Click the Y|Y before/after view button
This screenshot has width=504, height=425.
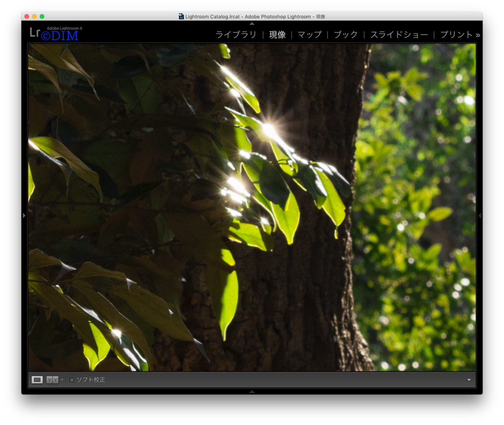pyautogui.click(x=52, y=380)
